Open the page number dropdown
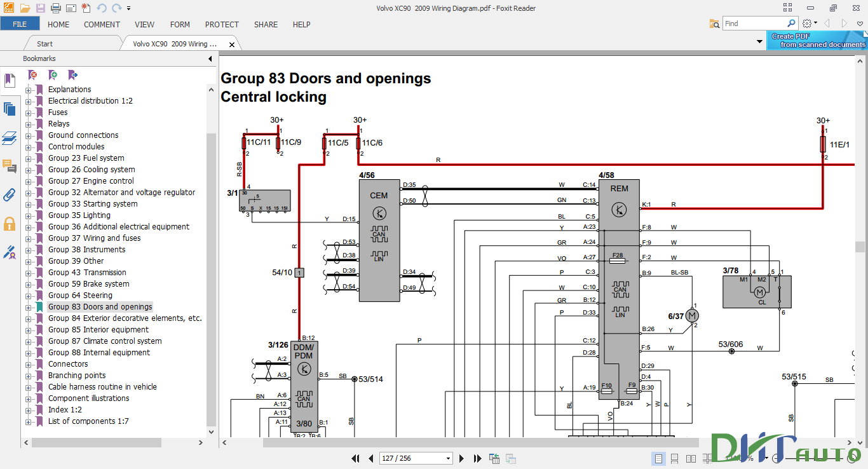 pos(449,458)
